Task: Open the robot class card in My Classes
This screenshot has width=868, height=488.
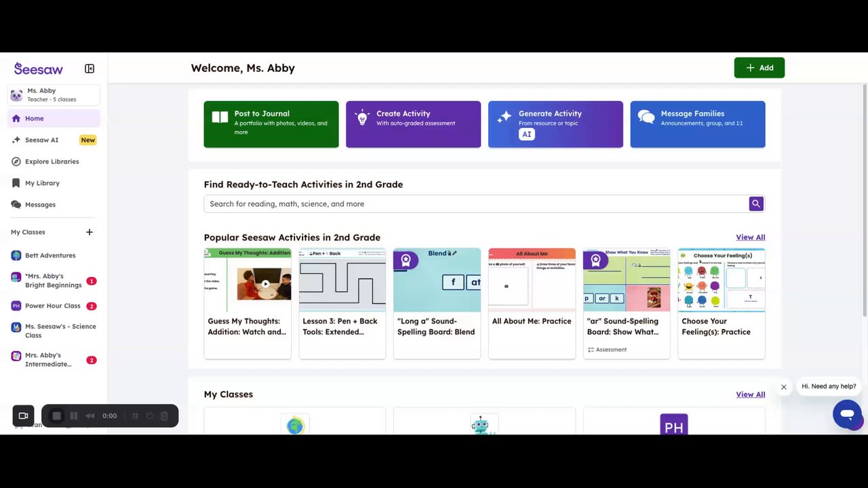Action: tap(484, 421)
